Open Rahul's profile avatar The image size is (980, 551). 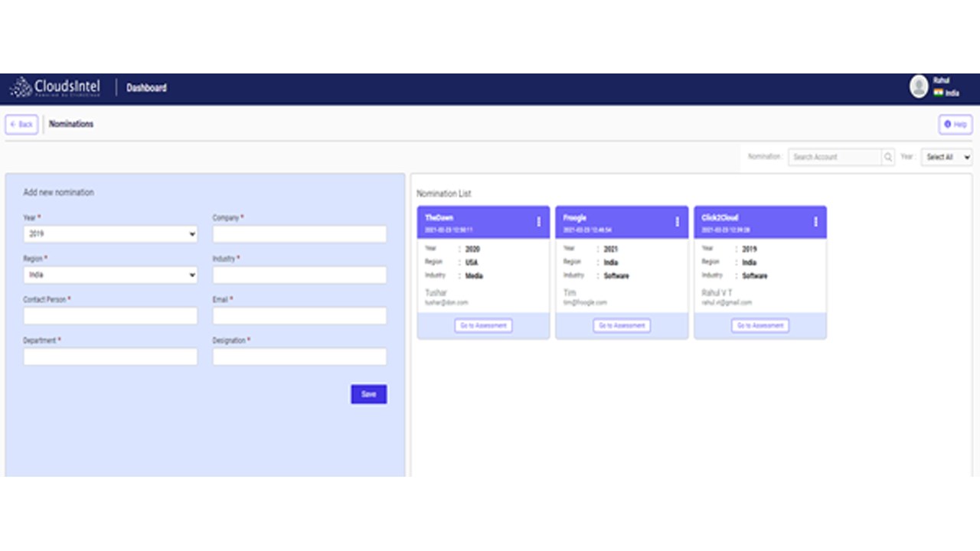[x=919, y=86]
